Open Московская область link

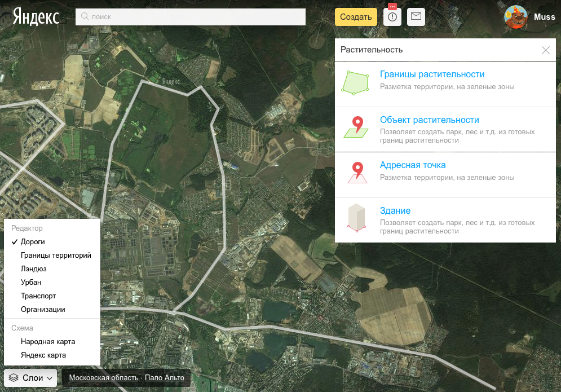103,378
